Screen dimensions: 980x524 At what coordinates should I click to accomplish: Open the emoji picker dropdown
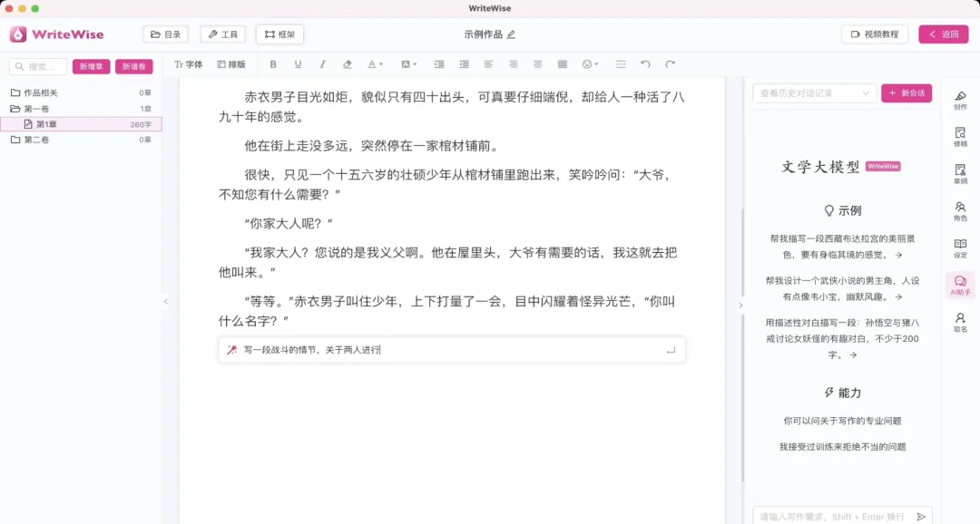pyautogui.click(x=591, y=64)
